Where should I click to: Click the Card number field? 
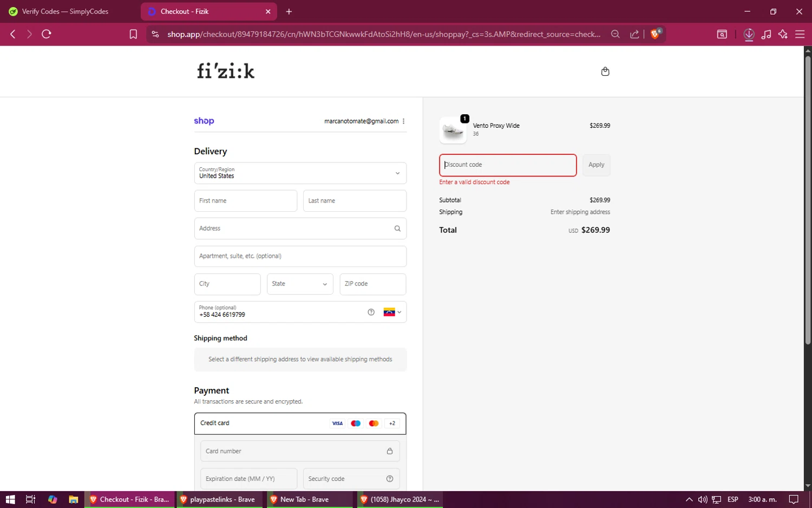[300, 451]
